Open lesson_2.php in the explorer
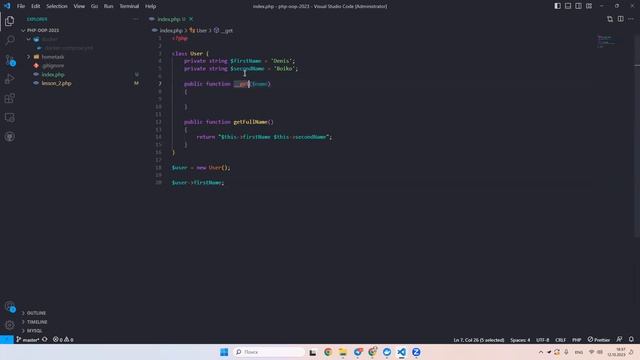 56,83
